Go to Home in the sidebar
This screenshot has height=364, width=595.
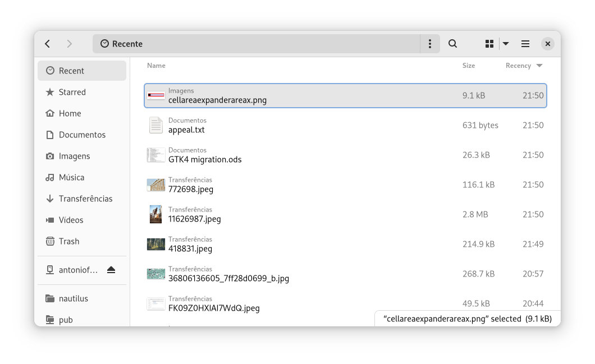pos(82,113)
